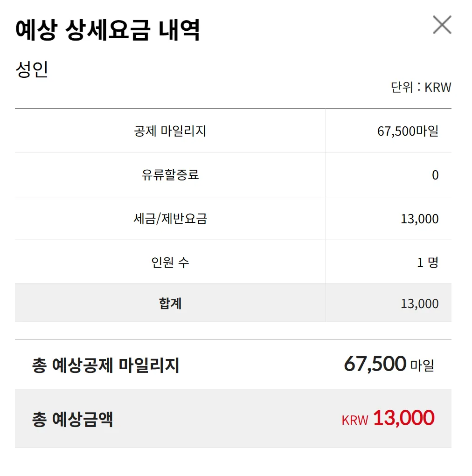This screenshot has width=472, height=476.
Task: Click the 67,500마일 value in table
Action: [408, 131]
